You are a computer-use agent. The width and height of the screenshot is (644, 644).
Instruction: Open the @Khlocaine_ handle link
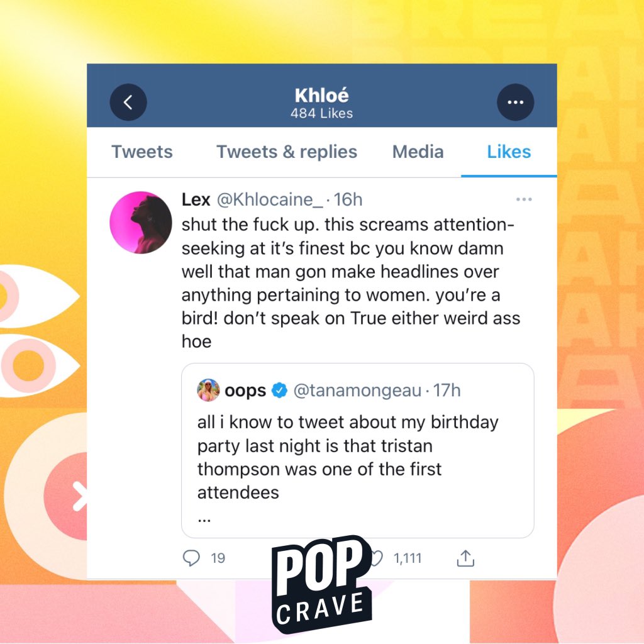click(x=270, y=199)
